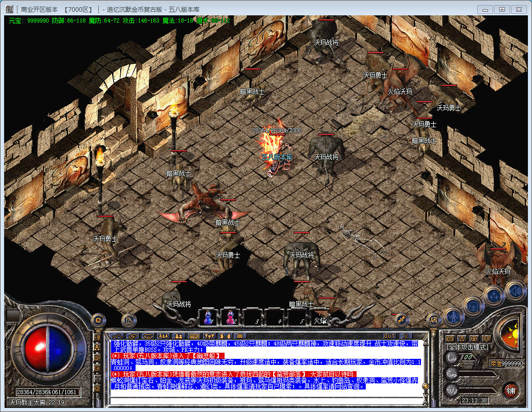
Task: Select empty quick slot 3
Action: (252, 317)
